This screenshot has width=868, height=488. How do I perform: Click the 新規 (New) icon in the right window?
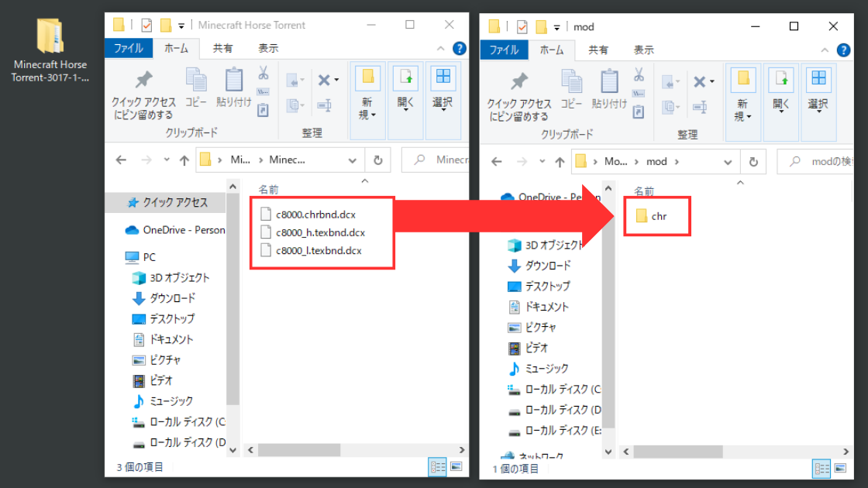pos(742,77)
